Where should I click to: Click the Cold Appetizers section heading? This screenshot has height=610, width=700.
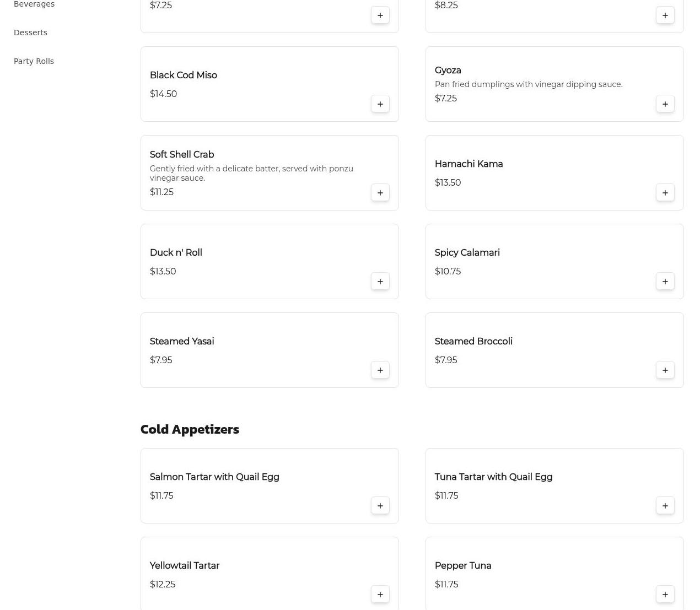click(190, 429)
